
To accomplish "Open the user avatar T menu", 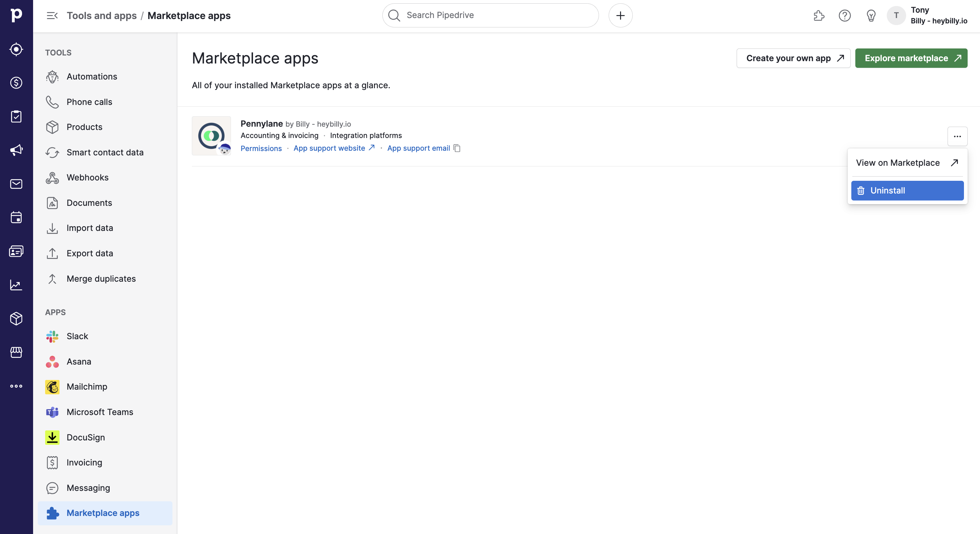I will 896,16.
